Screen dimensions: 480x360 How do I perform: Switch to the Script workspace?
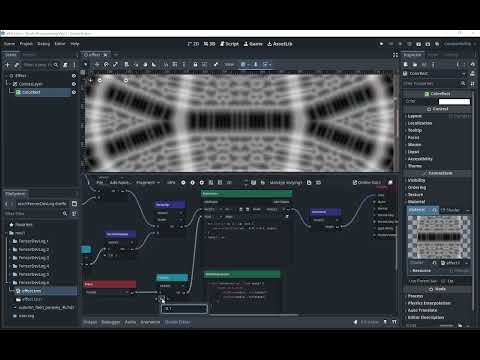pyautogui.click(x=229, y=44)
